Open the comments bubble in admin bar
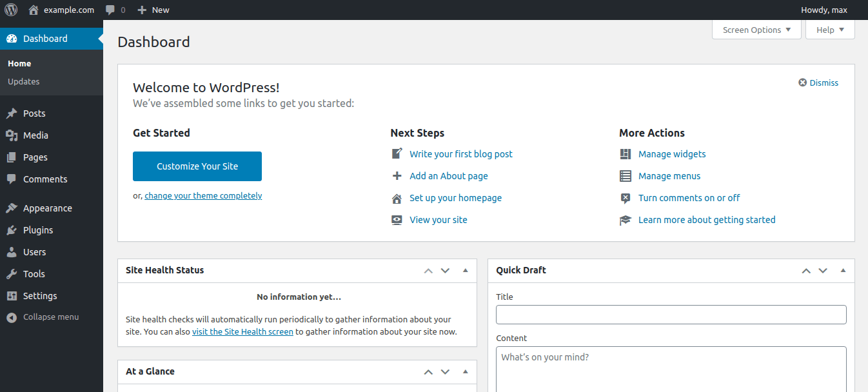The height and width of the screenshot is (392, 868). pos(111,10)
